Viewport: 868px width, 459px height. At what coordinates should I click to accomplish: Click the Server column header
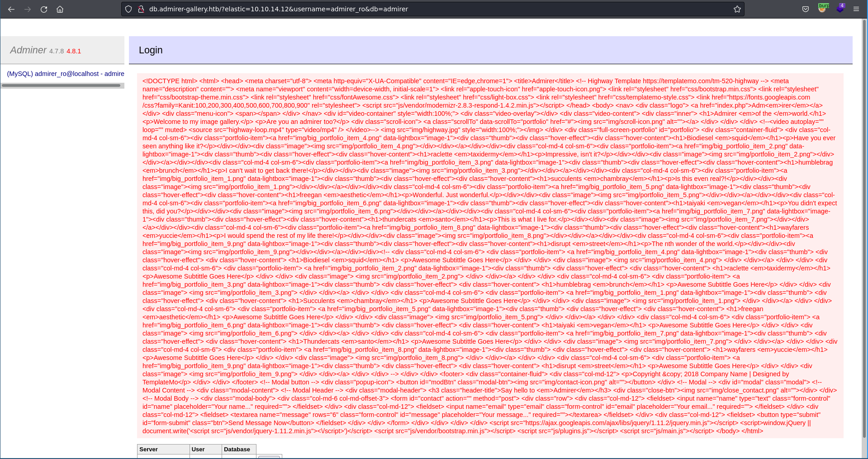point(149,450)
